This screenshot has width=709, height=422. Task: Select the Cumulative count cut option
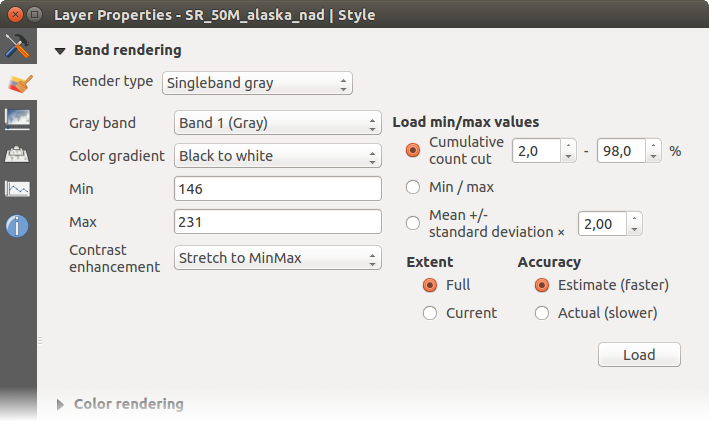pyautogui.click(x=413, y=150)
